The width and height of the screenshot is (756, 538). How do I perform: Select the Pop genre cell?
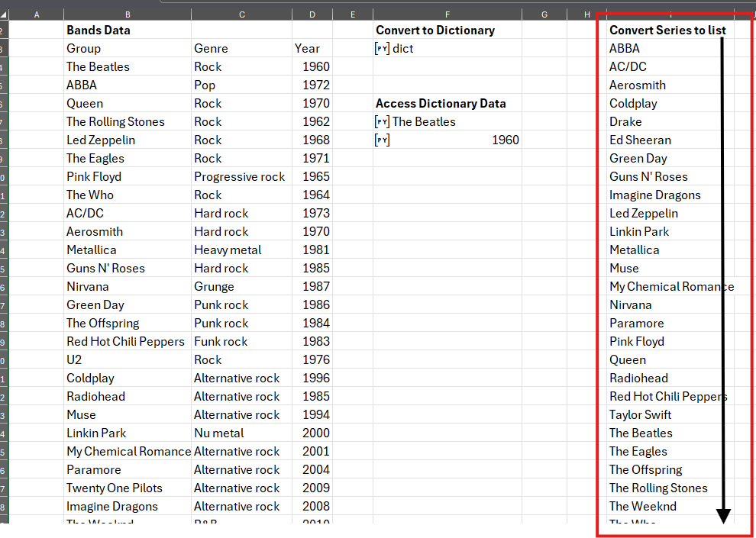pos(241,85)
